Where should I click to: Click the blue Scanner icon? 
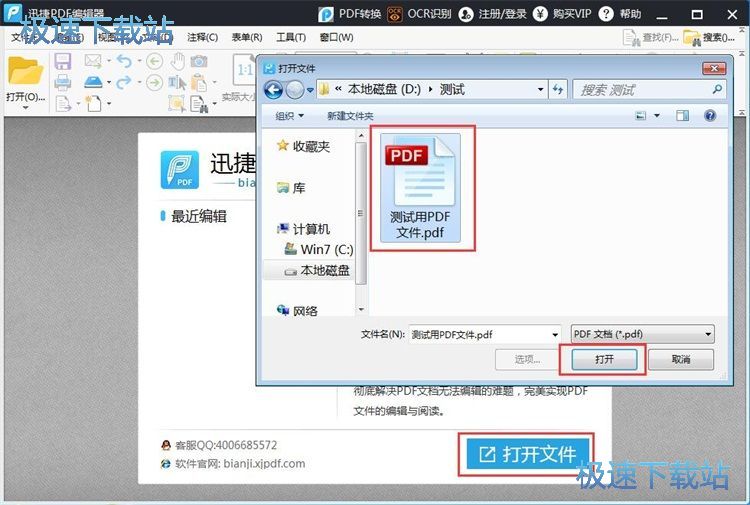[x=93, y=82]
